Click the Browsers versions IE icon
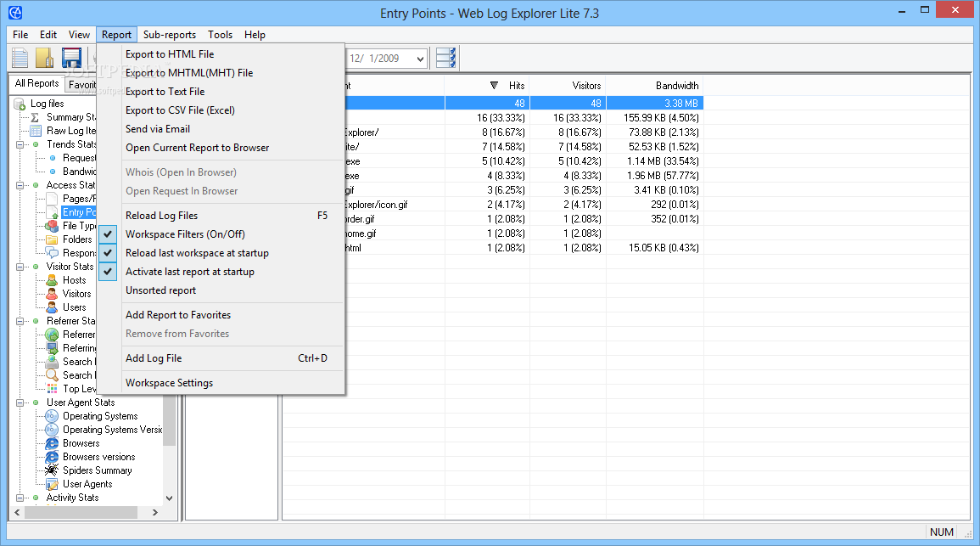 pyautogui.click(x=52, y=457)
